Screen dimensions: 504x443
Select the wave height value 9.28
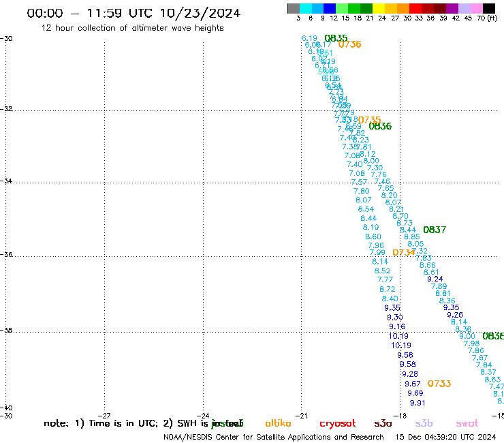(x=410, y=374)
